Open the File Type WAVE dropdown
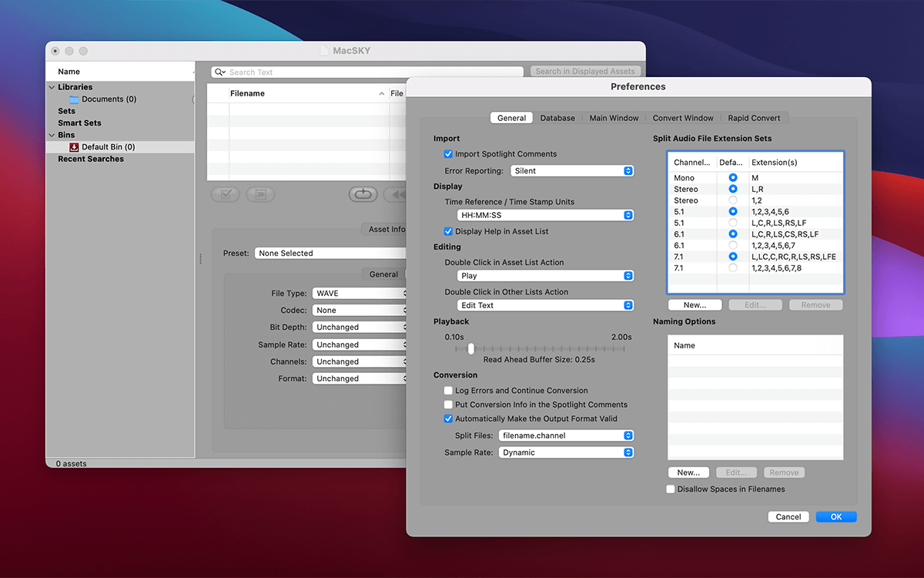 coord(360,294)
